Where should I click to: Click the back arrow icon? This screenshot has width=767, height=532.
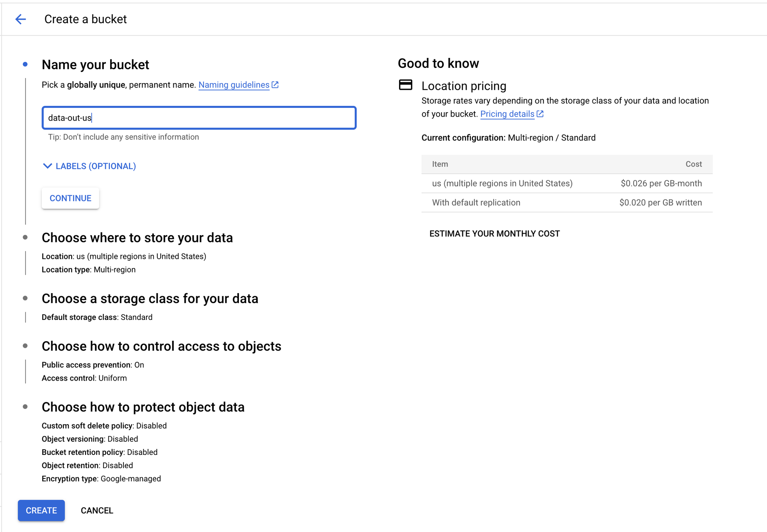coord(20,19)
